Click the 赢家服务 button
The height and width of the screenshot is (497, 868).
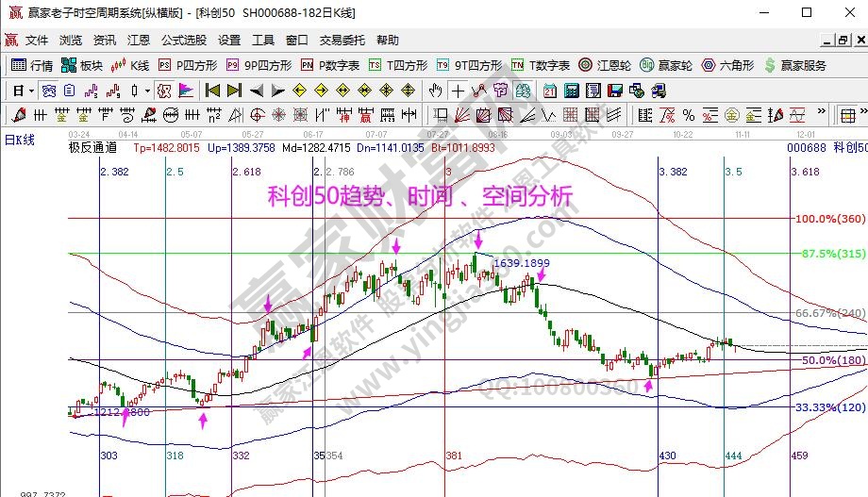click(795, 65)
